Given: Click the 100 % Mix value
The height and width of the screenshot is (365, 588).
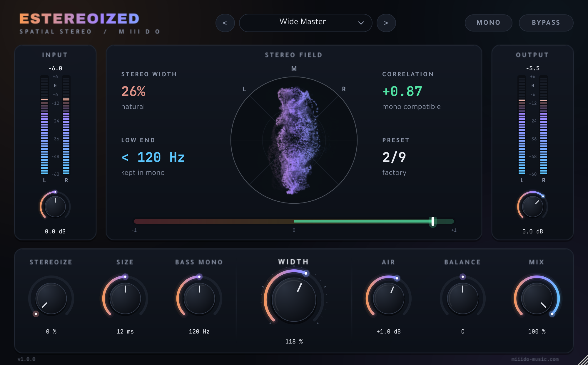Looking at the screenshot, I should (x=537, y=331).
